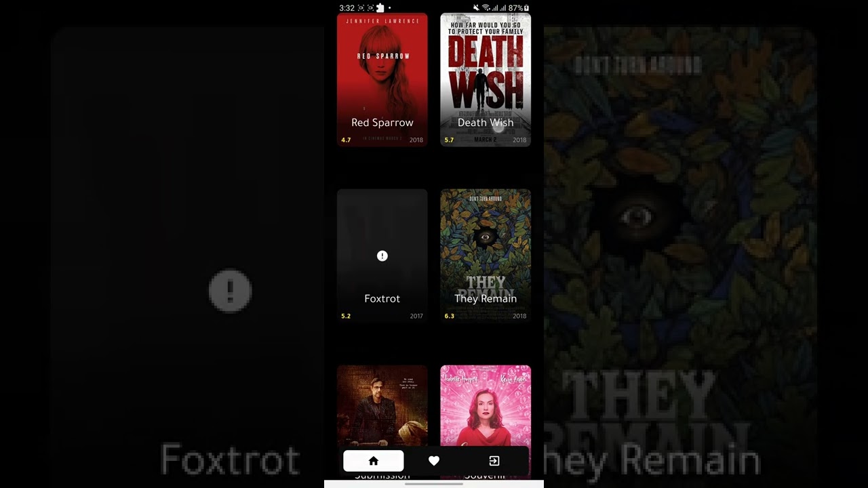Open the Submission movie poster
The image size is (868, 488).
click(x=382, y=407)
